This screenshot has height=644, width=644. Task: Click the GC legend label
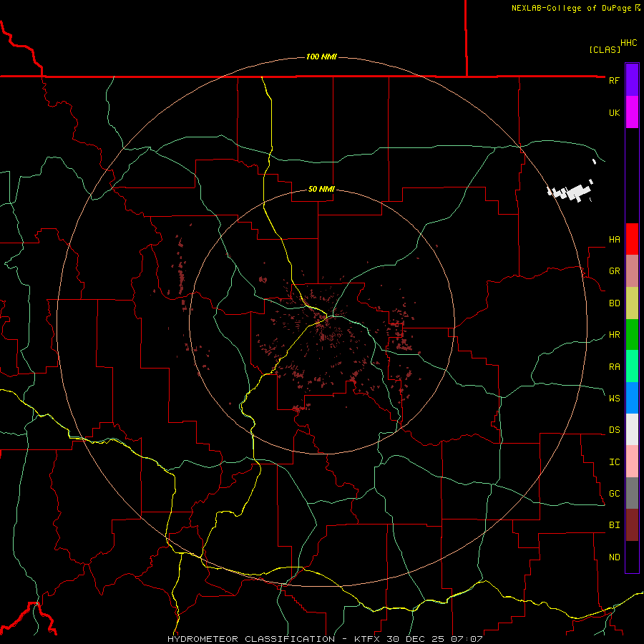tap(614, 494)
